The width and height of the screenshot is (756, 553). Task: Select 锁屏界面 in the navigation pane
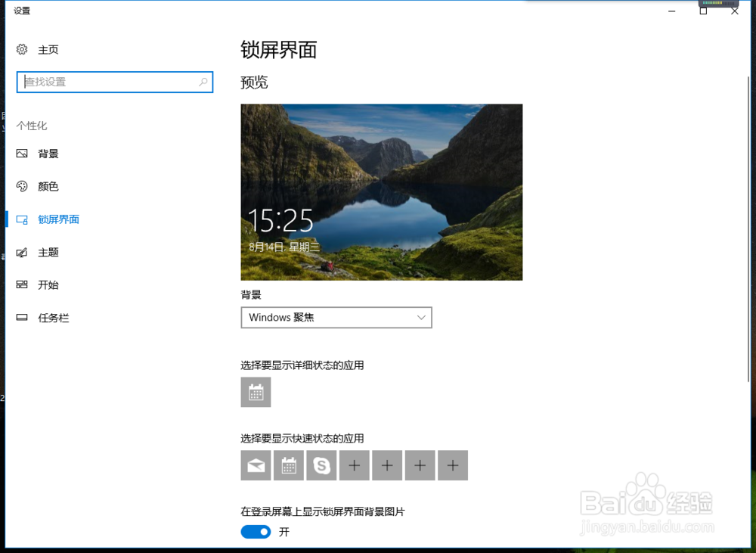coord(59,219)
